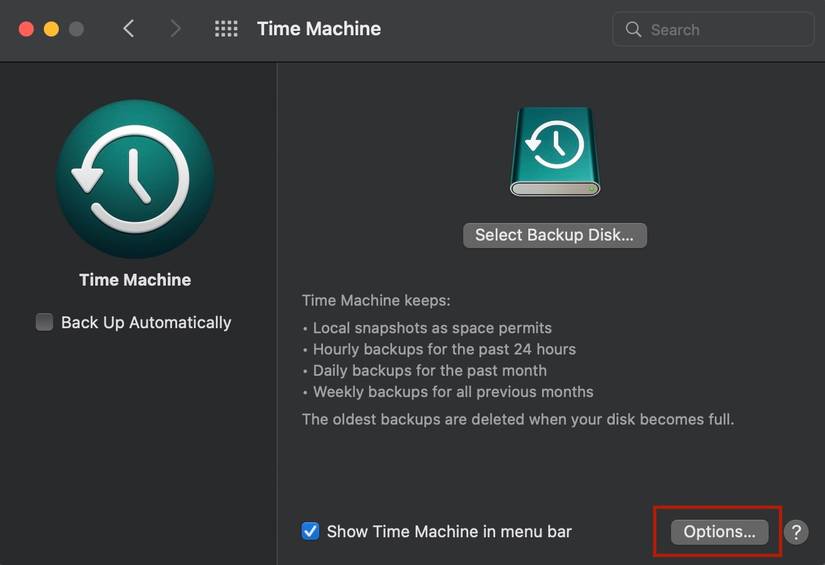
Task: Enable Back Up Automatically checkbox
Action: tap(45, 322)
